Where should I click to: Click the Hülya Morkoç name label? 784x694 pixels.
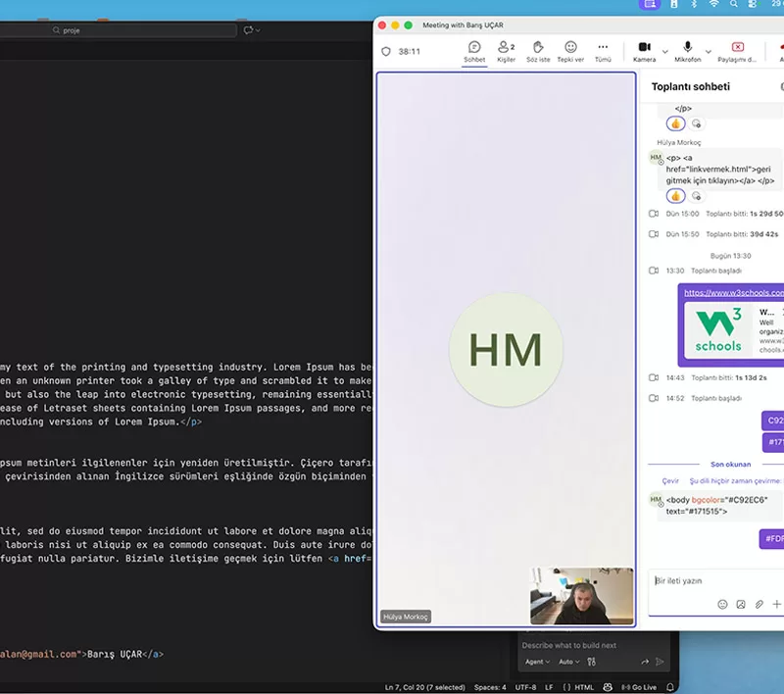[406, 617]
